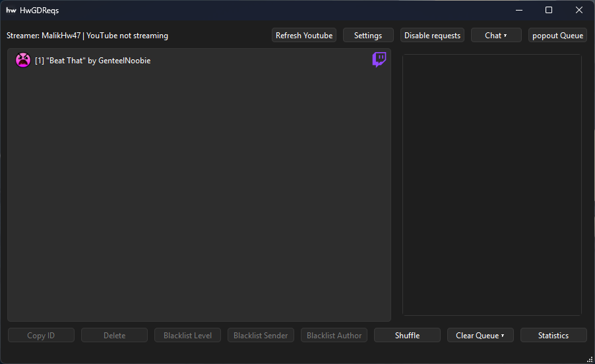Viewport: 595px width, 364px height.
Task: Shuffle the request queue
Action: click(407, 335)
